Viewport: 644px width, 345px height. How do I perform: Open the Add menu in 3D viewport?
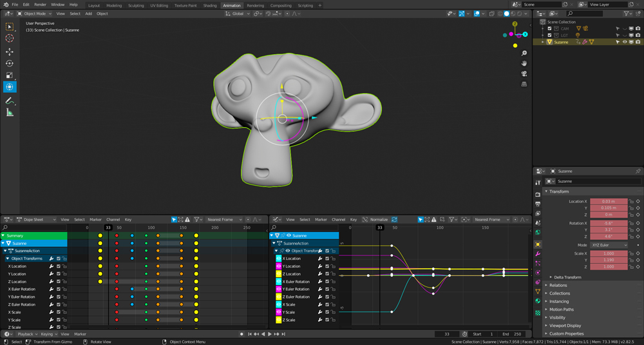(x=88, y=14)
